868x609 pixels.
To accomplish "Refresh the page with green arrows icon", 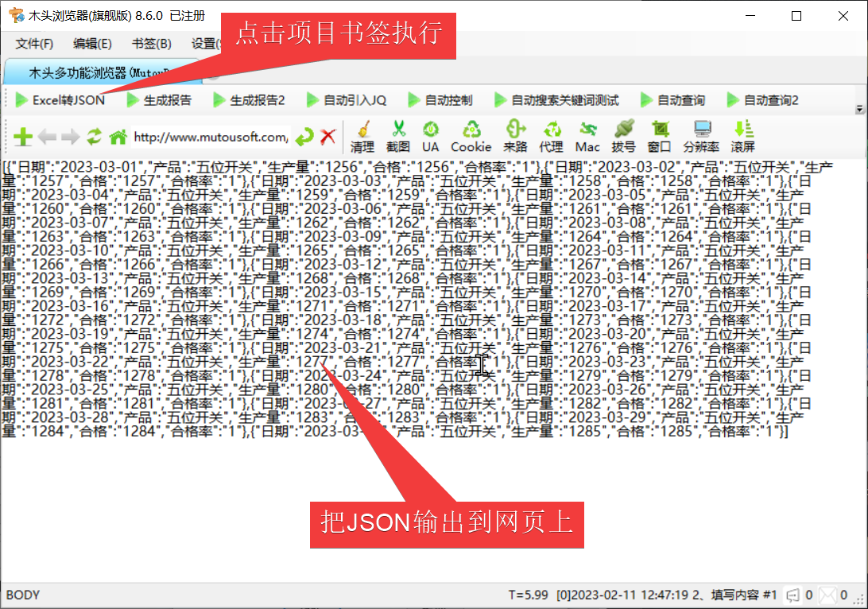I will coord(94,136).
